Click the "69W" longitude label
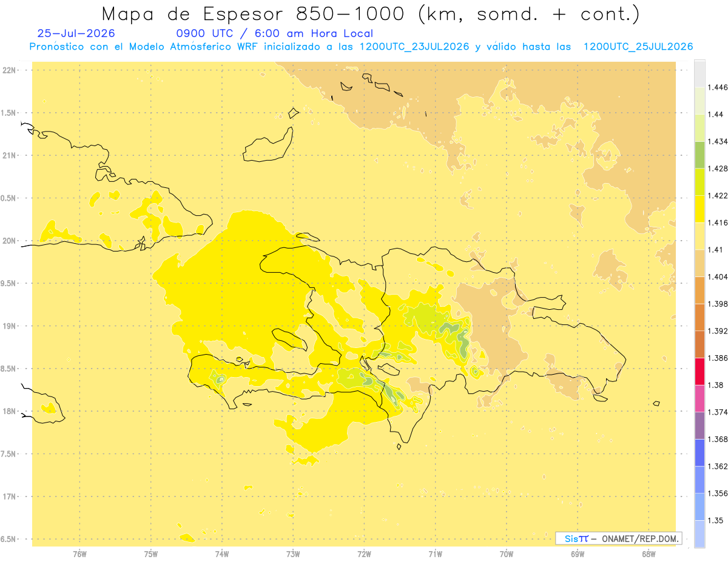This screenshot has height=562, width=728. click(578, 555)
